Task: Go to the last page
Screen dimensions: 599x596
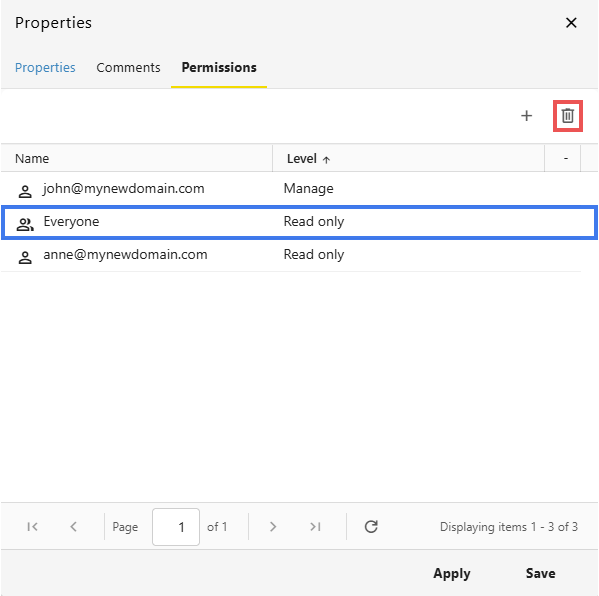Action: pos(315,526)
